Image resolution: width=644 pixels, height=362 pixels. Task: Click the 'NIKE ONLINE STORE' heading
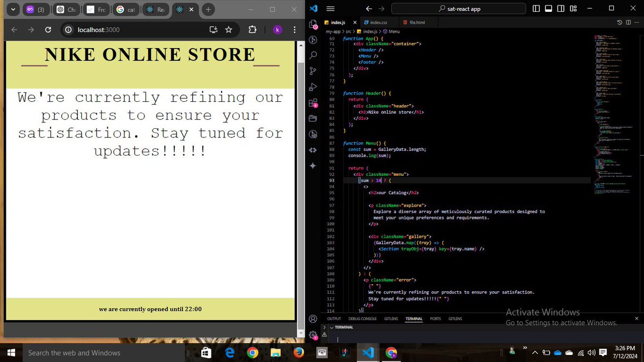tap(150, 55)
